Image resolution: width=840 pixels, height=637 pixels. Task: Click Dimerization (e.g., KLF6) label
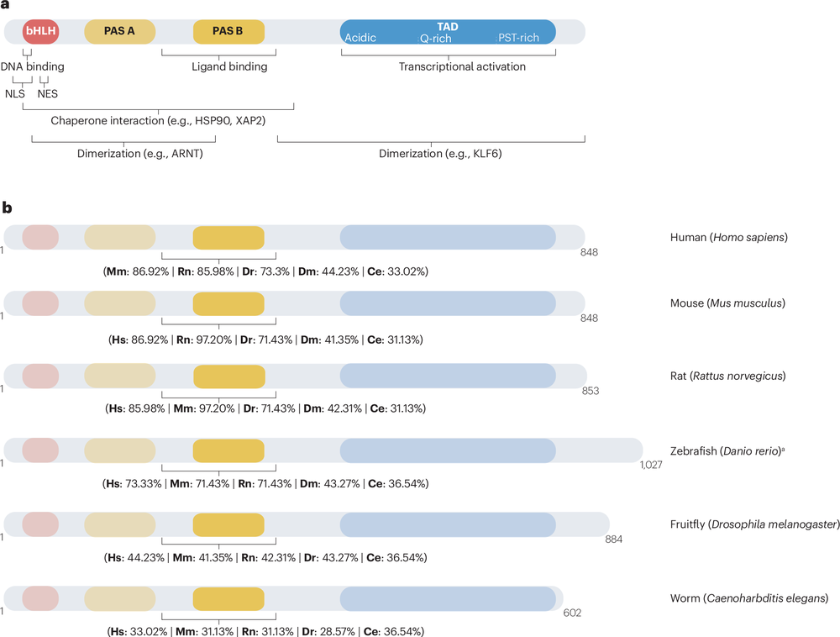click(430, 155)
